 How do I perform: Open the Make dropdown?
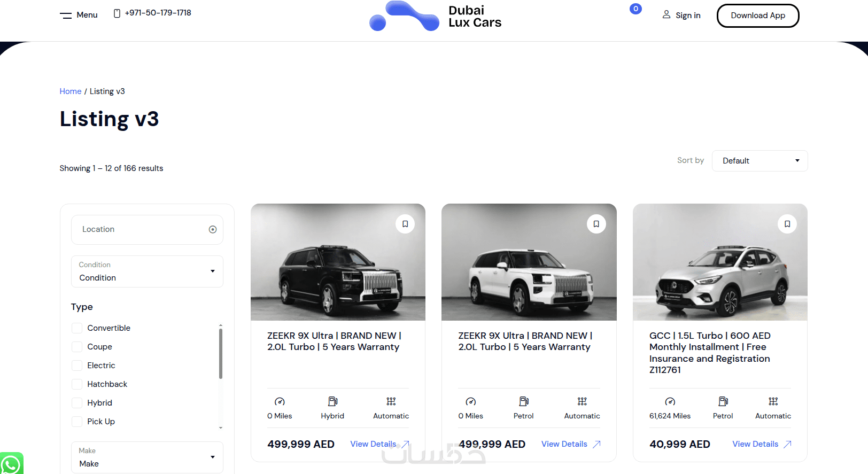tap(147, 457)
